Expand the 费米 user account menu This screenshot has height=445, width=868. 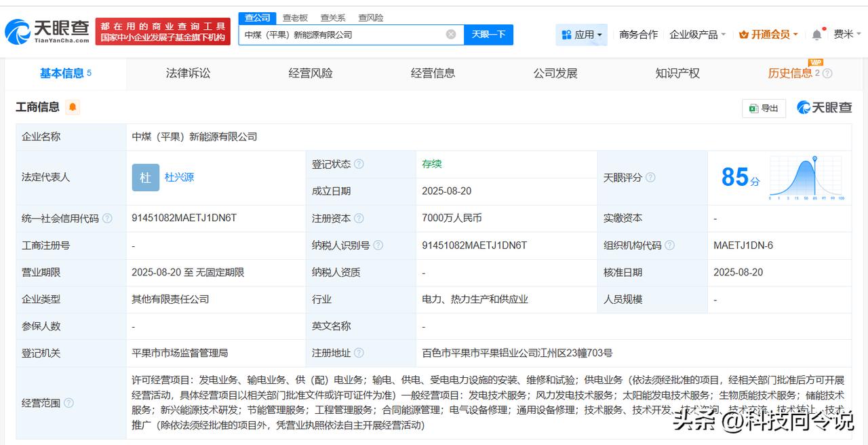coord(848,35)
